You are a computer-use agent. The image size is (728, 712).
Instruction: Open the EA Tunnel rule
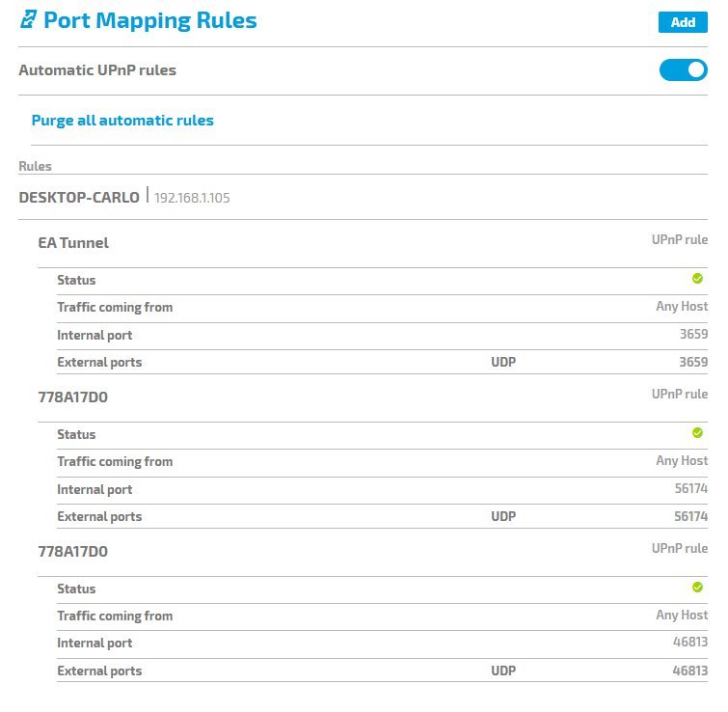pyautogui.click(x=73, y=243)
